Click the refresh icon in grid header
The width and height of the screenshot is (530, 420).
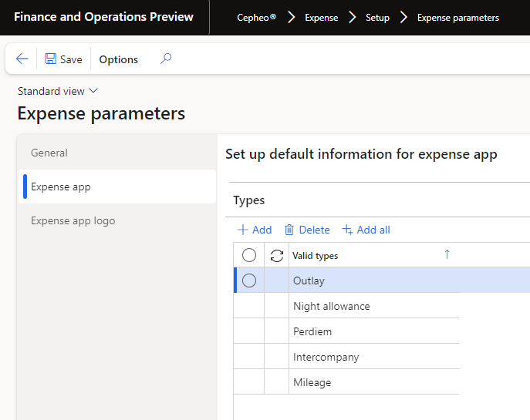[x=277, y=256]
